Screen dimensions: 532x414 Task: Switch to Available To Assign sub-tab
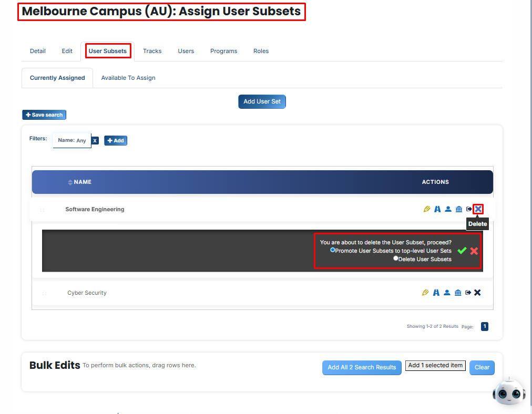[x=128, y=78]
